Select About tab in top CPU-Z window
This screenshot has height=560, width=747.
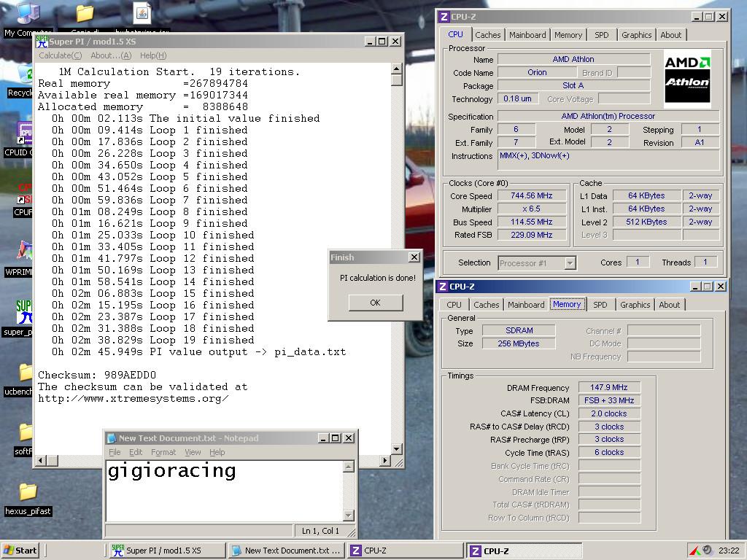coord(671,35)
